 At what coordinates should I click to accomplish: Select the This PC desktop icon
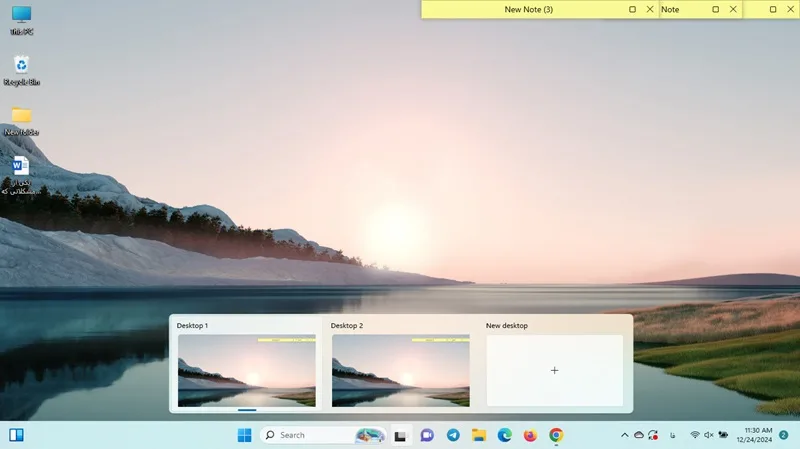pos(21,20)
